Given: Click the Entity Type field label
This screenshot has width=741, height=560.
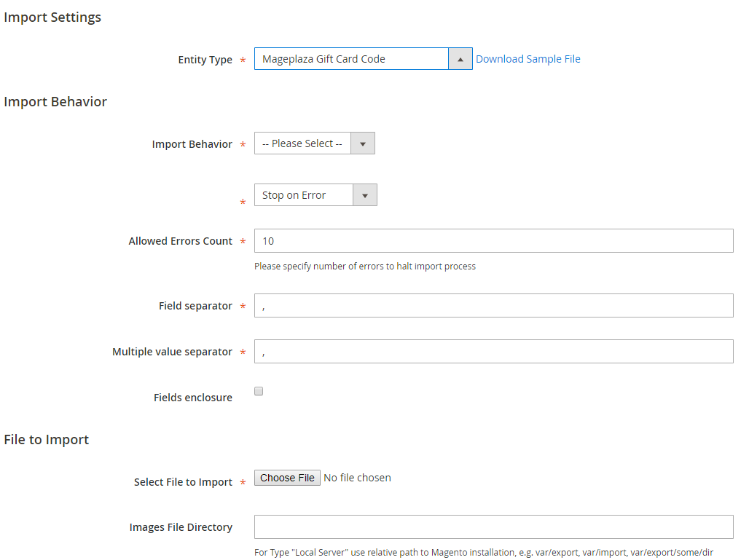Looking at the screenshot, I should click(x=205, y=60).
